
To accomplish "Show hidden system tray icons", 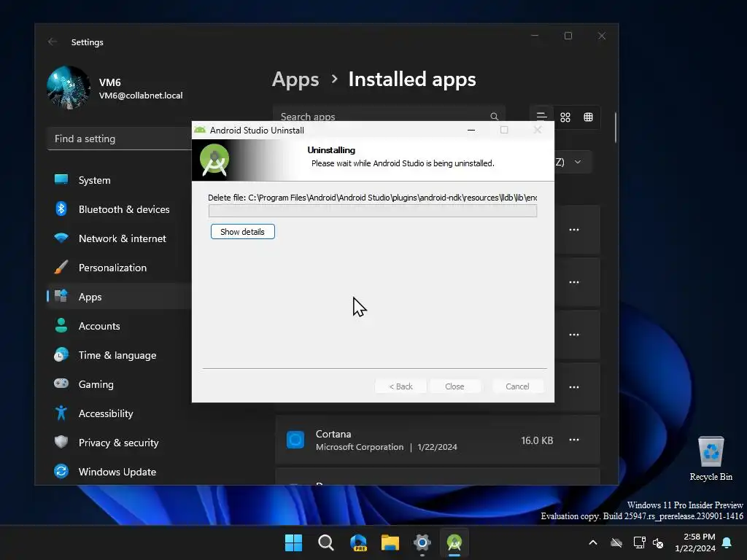I will (x=593, y=542).
